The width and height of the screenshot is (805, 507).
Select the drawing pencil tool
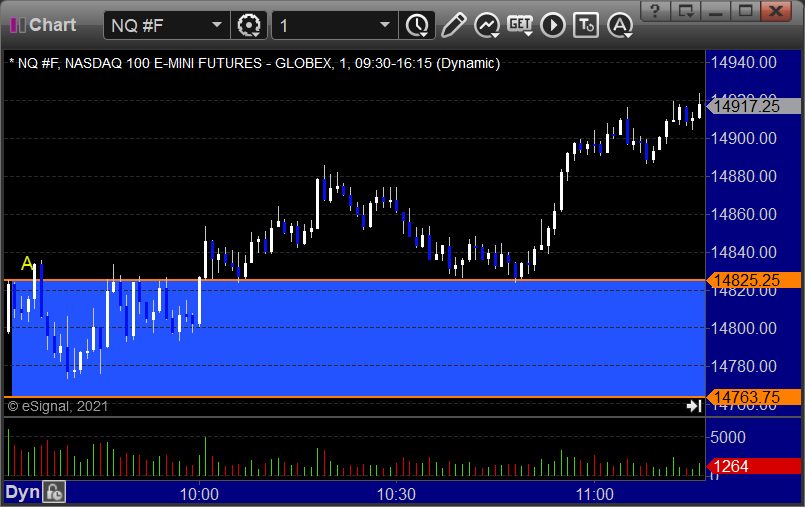click(x=453, y=25)
